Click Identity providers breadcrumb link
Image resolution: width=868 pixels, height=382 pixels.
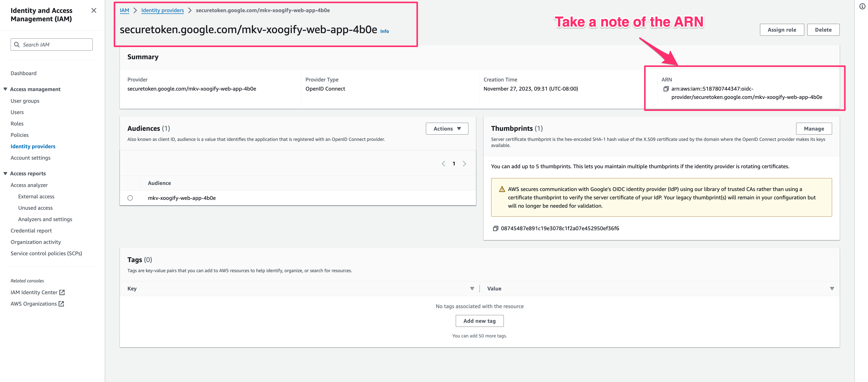point(162,10)
